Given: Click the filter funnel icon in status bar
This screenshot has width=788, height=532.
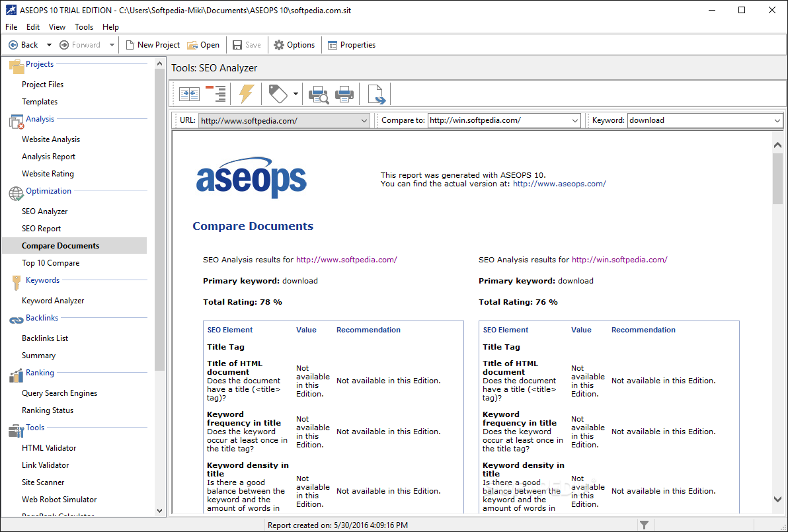Looking at the screenshot, I should (x=644, y=525).
